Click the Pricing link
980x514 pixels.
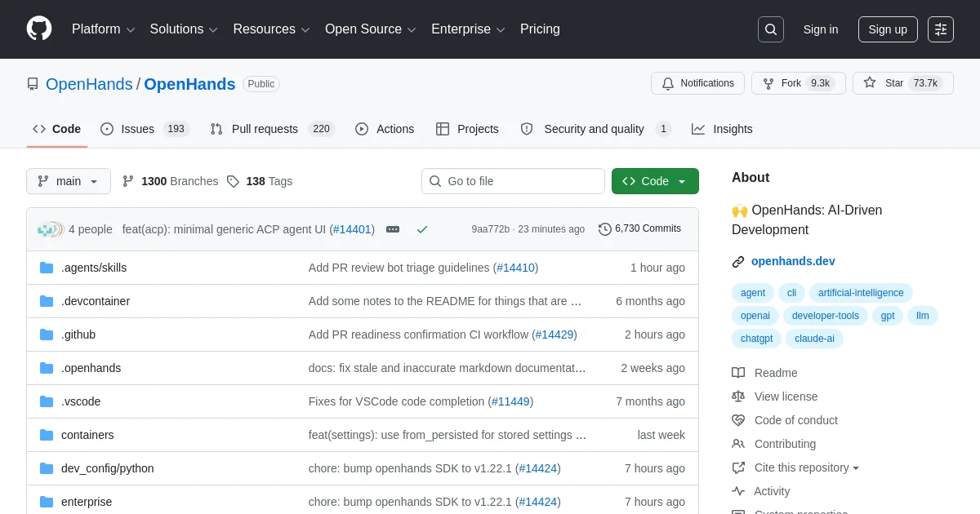coord(540,29)
